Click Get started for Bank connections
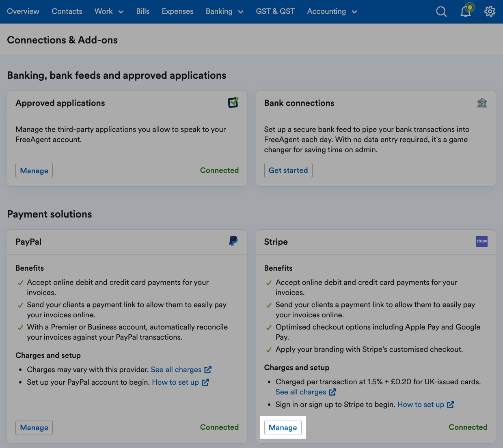Viewport: 503px width, 448px height. [x=288, y=170]
